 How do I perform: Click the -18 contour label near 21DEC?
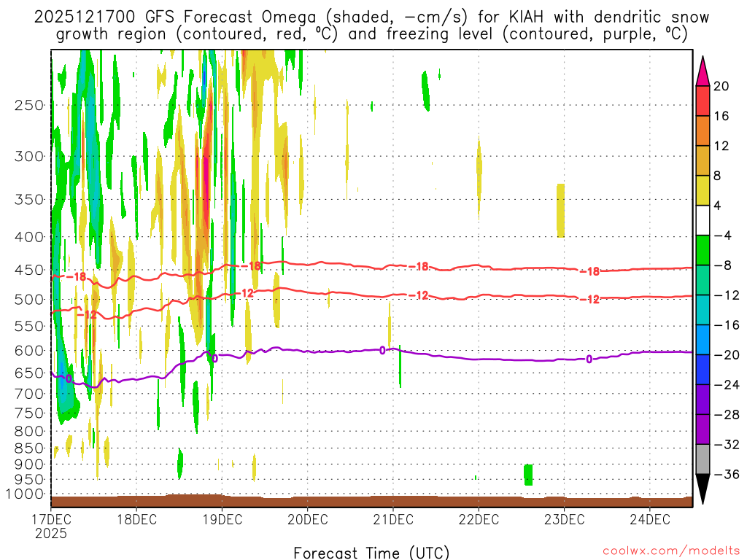pyautogui.click(x=419, y=266)
